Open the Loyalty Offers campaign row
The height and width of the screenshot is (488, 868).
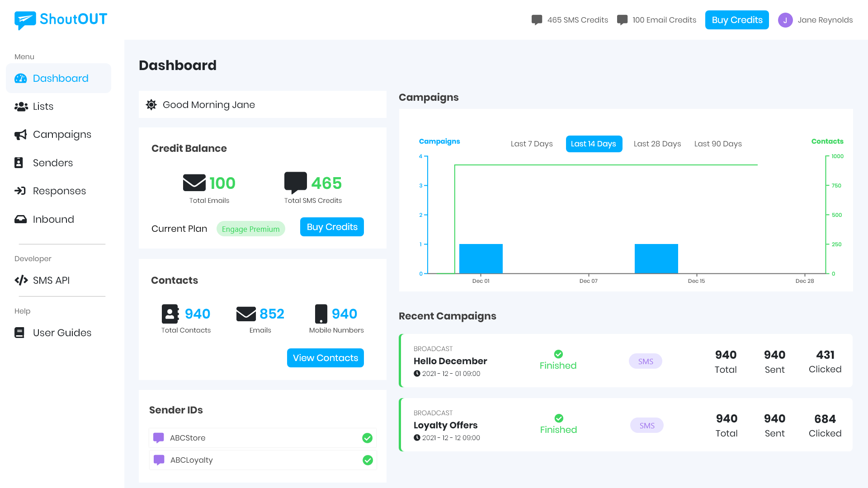coord(445,425)
